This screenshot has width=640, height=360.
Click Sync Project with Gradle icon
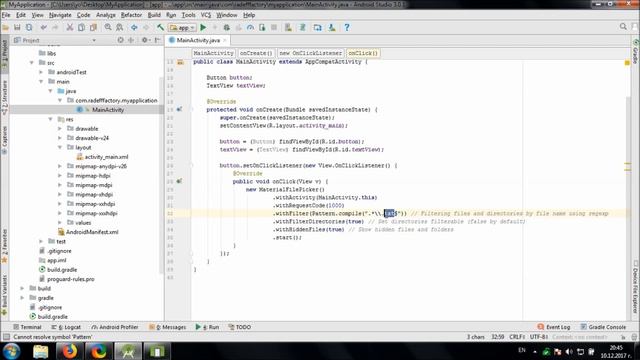302,27
